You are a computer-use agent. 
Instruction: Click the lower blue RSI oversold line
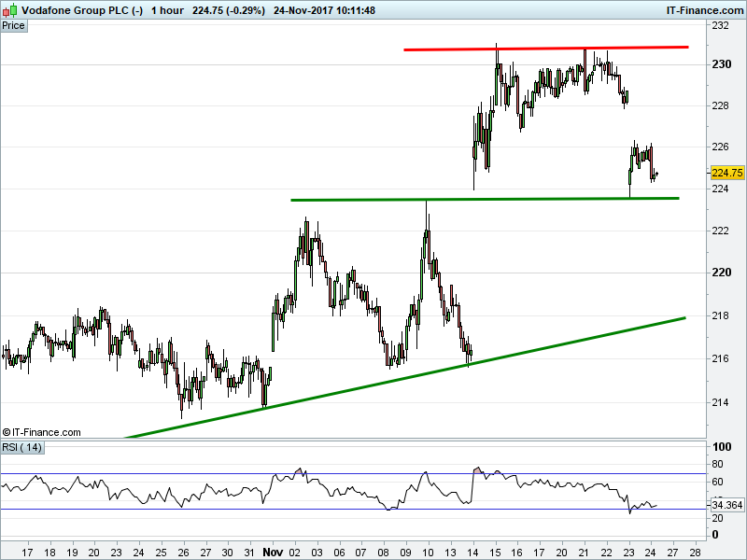tap(353, 509)
